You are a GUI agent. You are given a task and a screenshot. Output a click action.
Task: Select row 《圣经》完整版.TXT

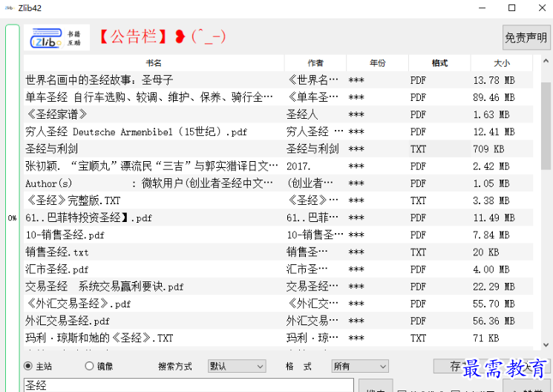[278, 200]
